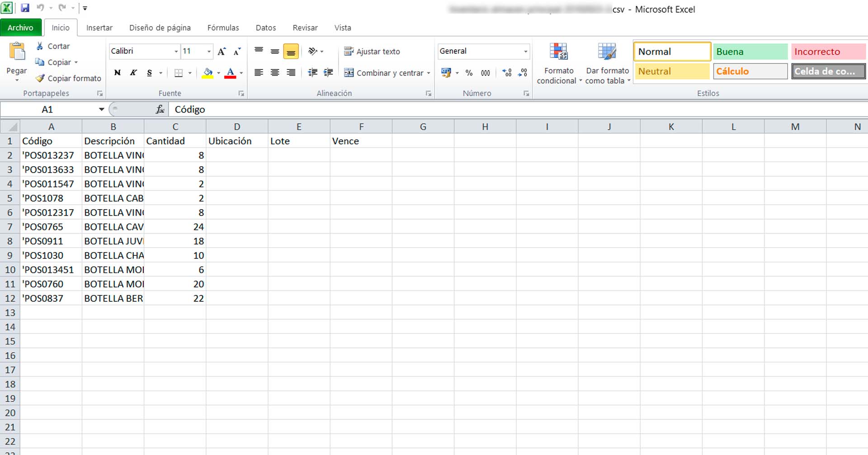Click the percent style icon

point(469,73)
